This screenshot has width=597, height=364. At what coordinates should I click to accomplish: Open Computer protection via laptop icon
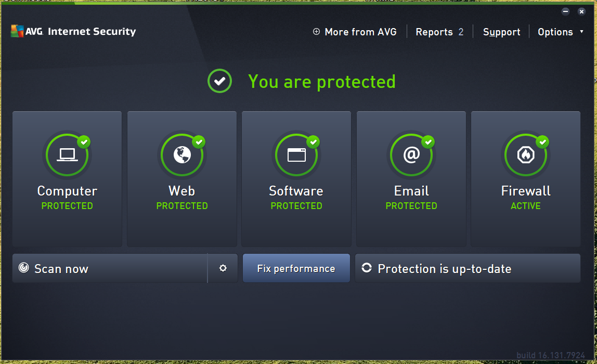pos(67,154)
